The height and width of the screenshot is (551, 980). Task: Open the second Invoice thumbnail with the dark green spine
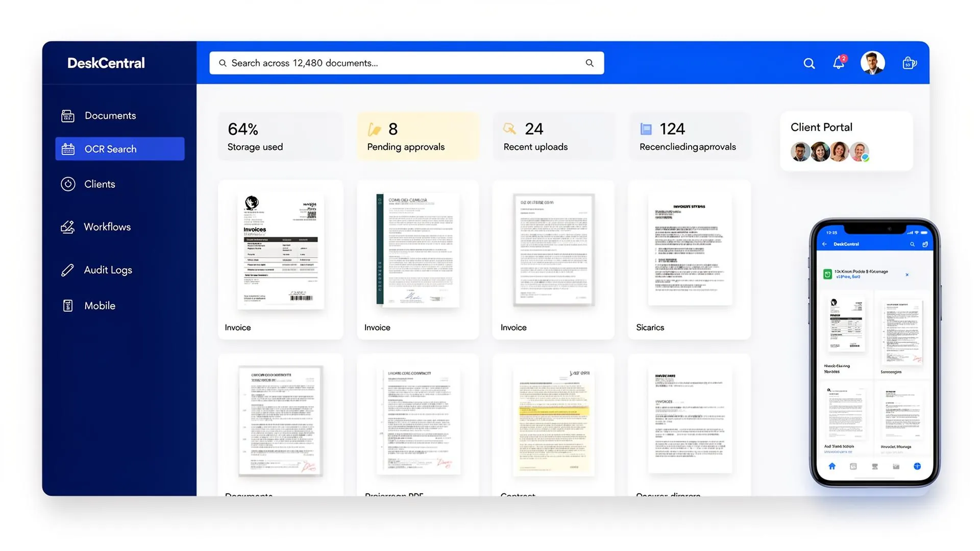pos(418,250)
